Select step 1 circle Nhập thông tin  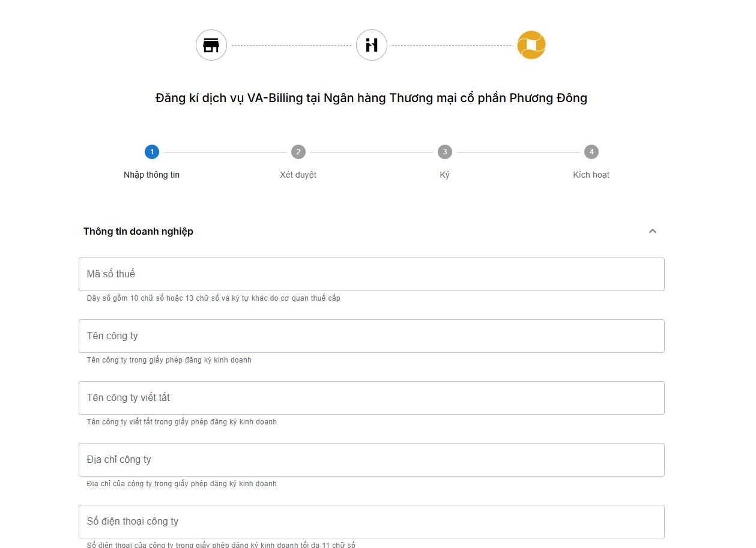point(152,152)
